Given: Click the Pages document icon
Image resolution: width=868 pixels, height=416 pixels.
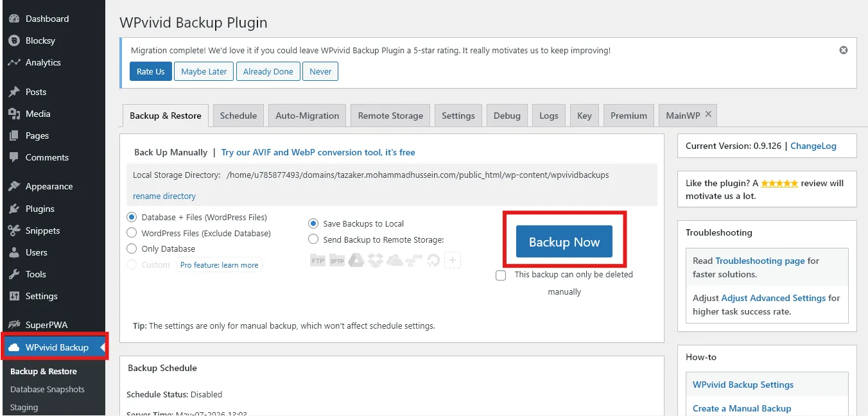Looking at the screenshot, I should pos(14,135).
